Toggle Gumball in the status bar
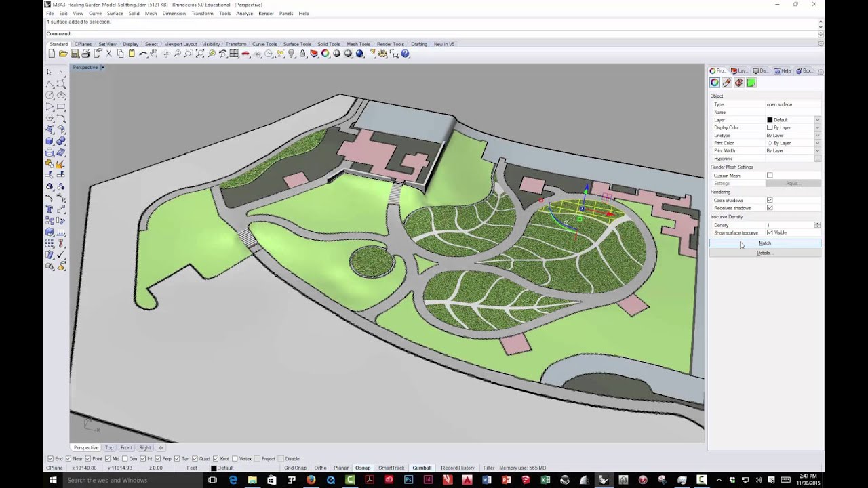The width and height of the screenshot is (868, 488). (x=422, y=468)
